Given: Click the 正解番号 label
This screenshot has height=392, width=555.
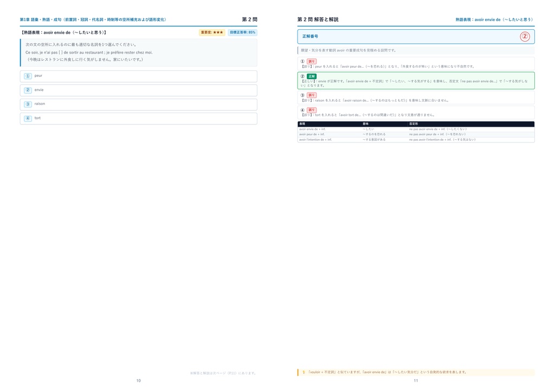Looking at the screenshot, I should [310, 36].
